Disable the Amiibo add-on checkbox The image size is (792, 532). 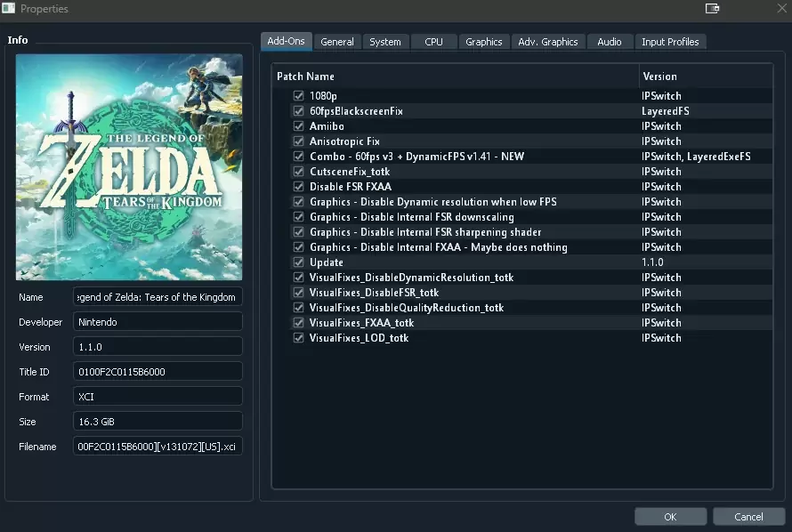pyautogui.click(x=299, y=126)
